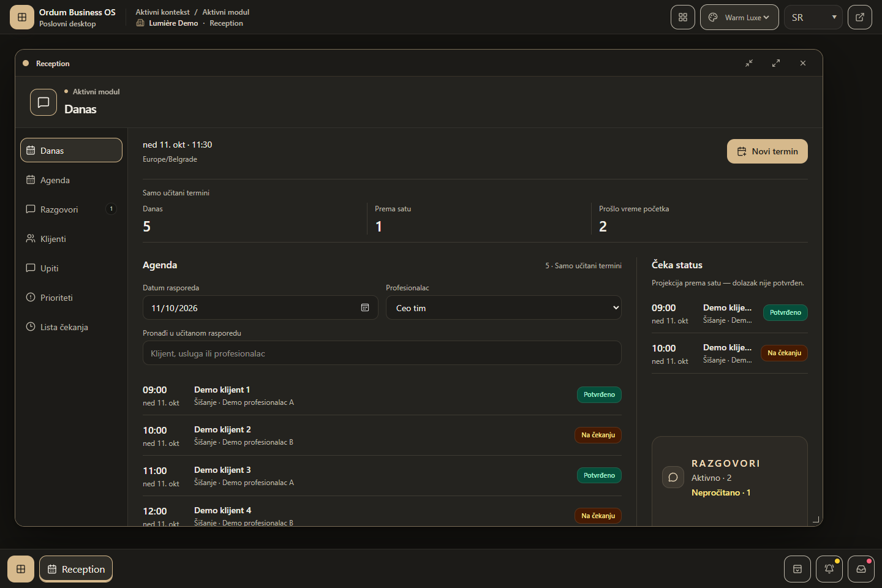
Task: Open the pop-out external window icon
Action: pyautogui.click(x=860, y=17)
